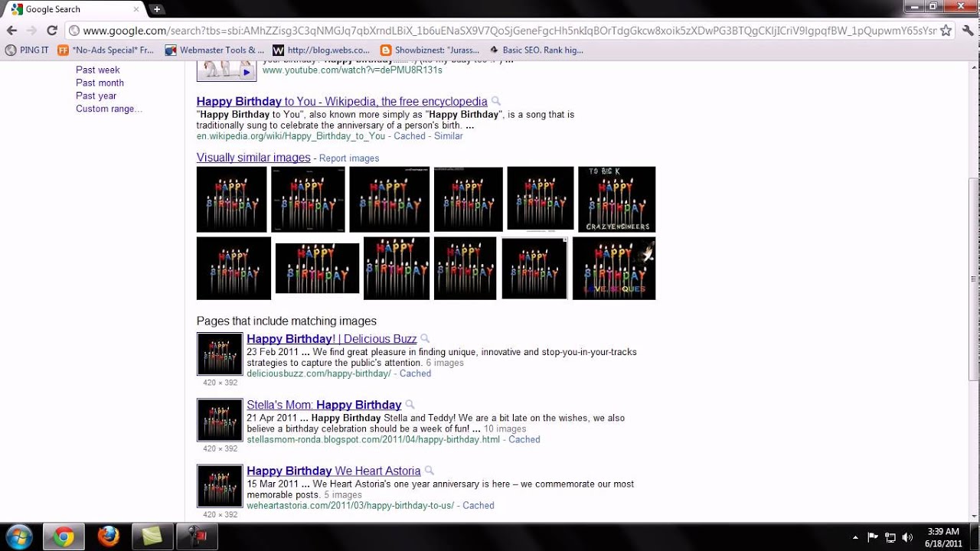Preview magnifier icon beside Delicious Buzz result

click(x=425, y=338)
